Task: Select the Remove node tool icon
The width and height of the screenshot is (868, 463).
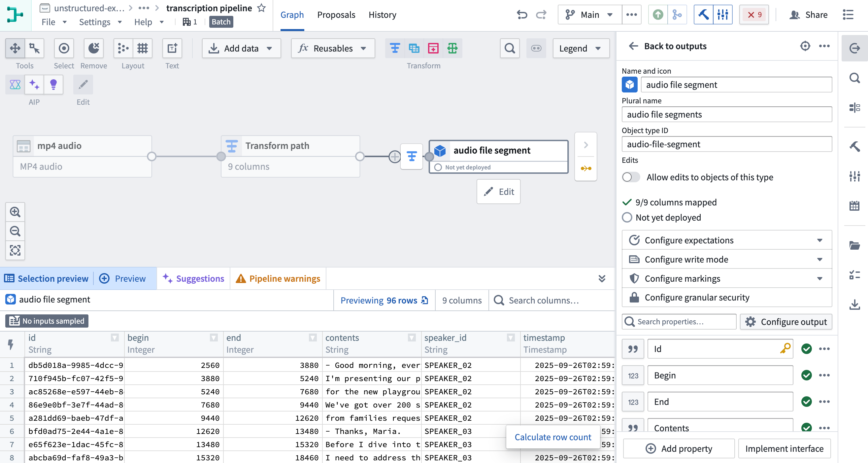Action: coord(93,48)
